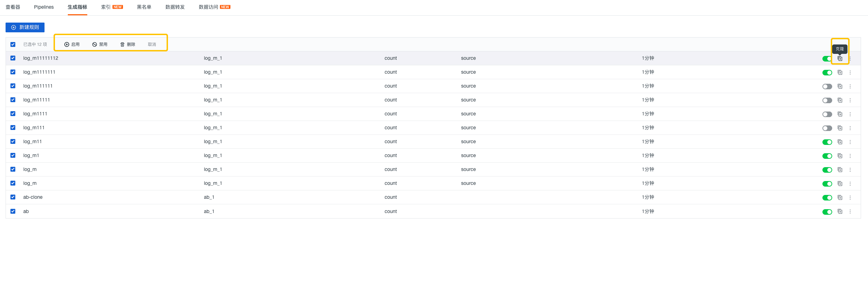This screenshot has height=303, width=868.
Task: Turn on the log_m11111 switch
Action: click(x=827, y=100)
